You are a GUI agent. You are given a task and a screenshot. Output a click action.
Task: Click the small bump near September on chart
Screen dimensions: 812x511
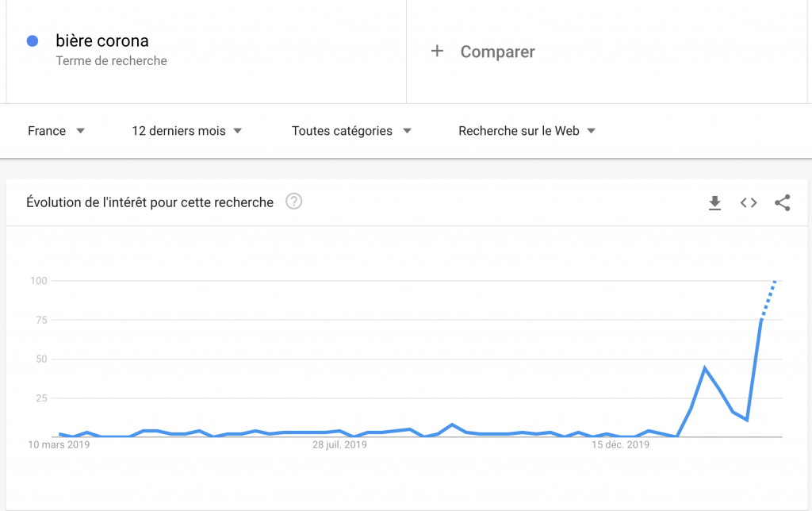[452, 425]
